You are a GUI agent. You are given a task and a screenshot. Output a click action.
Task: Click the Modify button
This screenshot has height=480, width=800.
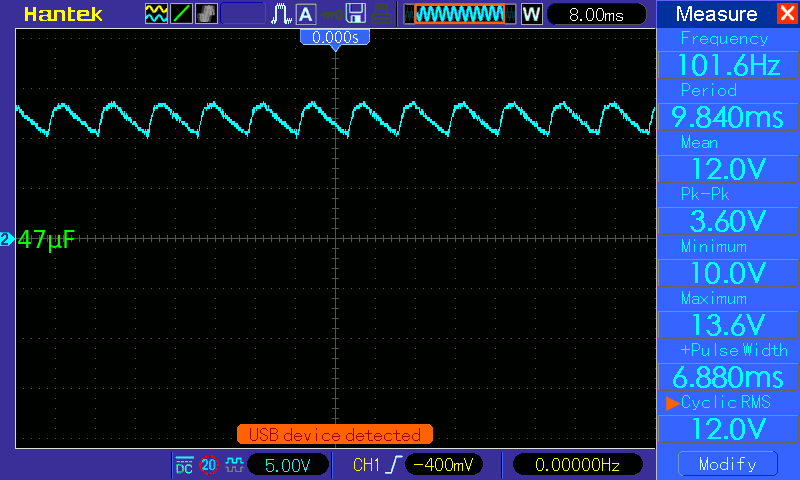point(728,464)
